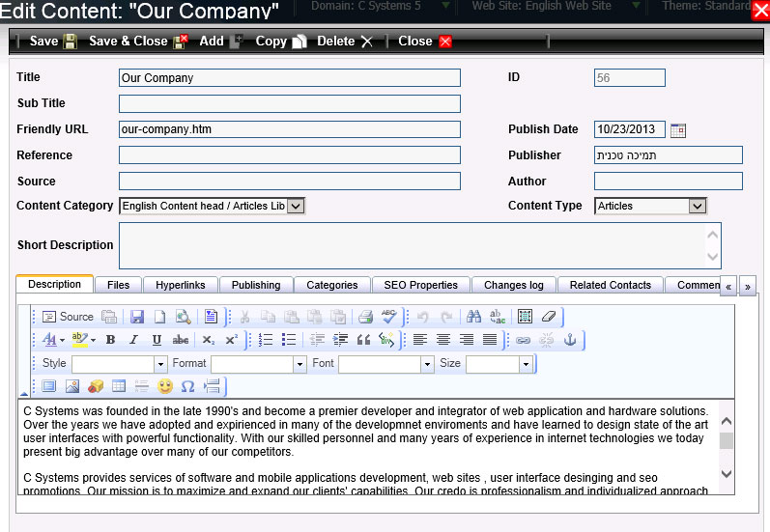Click the Insert Flash icon
770x532 pixels.
click(96, 387)
